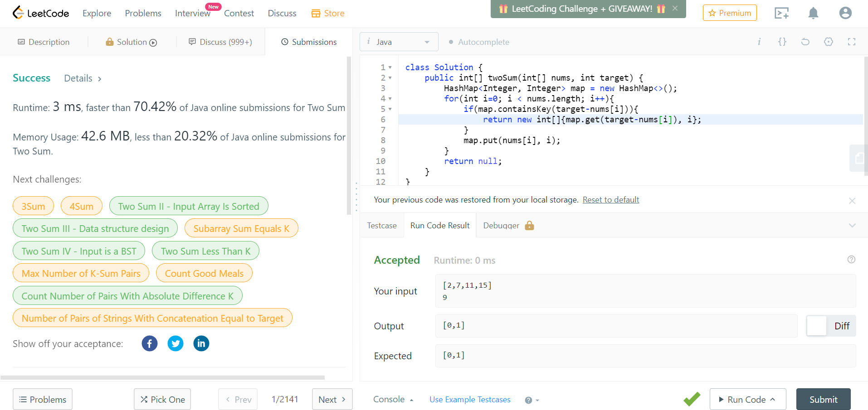
Task: Collapse code fold arrow on line 1
Action: click(390, 68)
